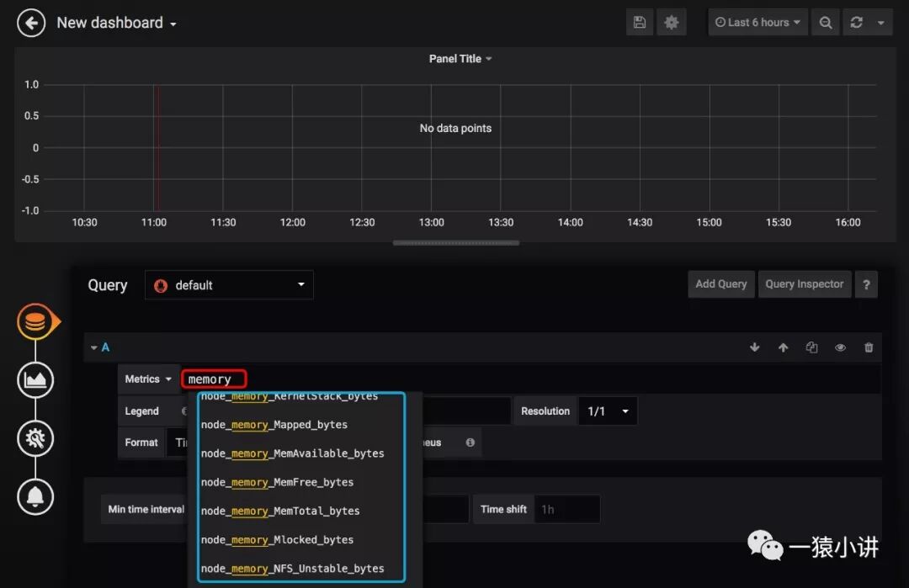Click the Min time interval label
The image size is (909, 588).
click(x=146, y=509)
